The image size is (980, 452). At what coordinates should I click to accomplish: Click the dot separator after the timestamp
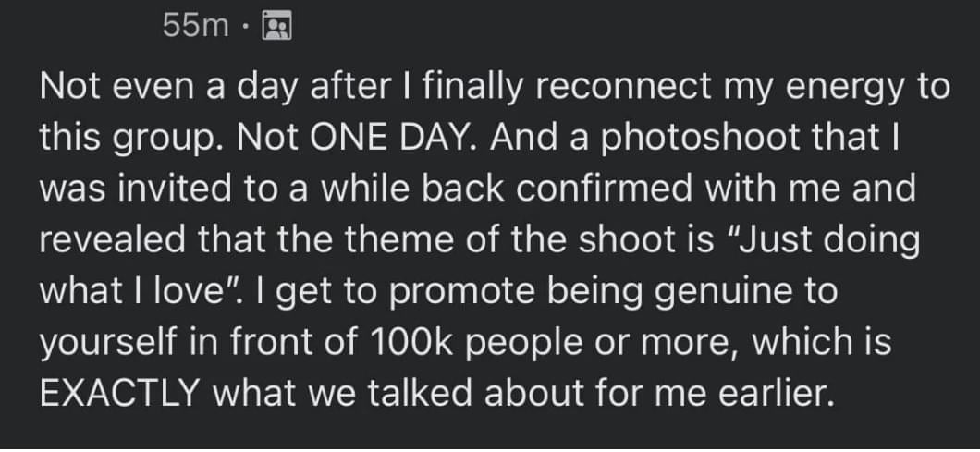(x=247, y=28)
